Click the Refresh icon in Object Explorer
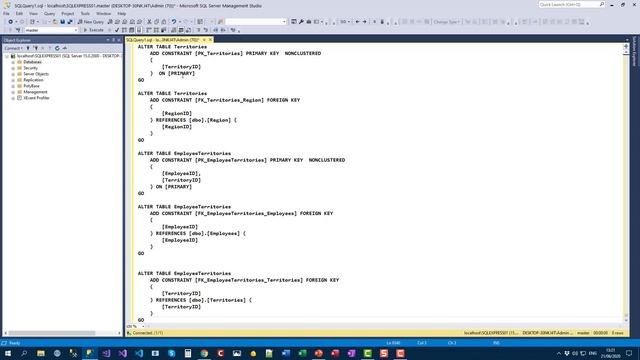 pos(57,48)
